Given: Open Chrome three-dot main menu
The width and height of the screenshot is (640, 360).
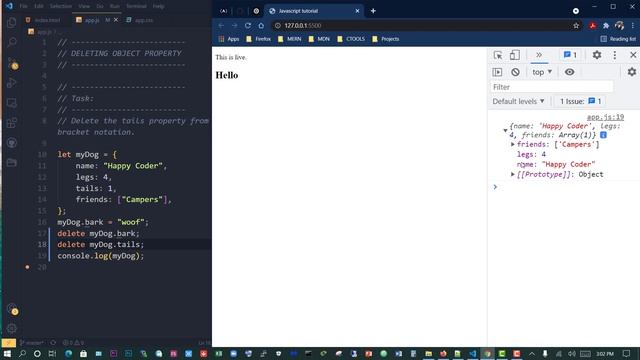Looking at the screenshot, I should pyautogui.click(x=633, y=25).
